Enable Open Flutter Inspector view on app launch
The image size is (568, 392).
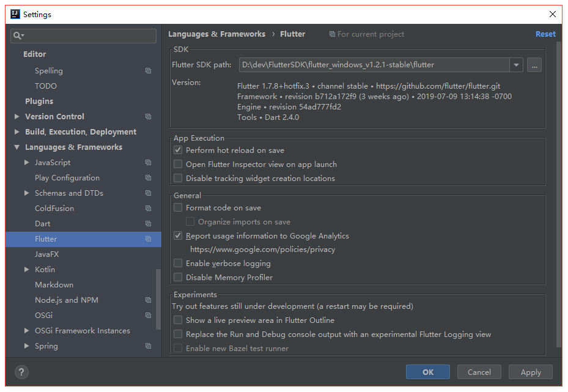click(178, 164)
